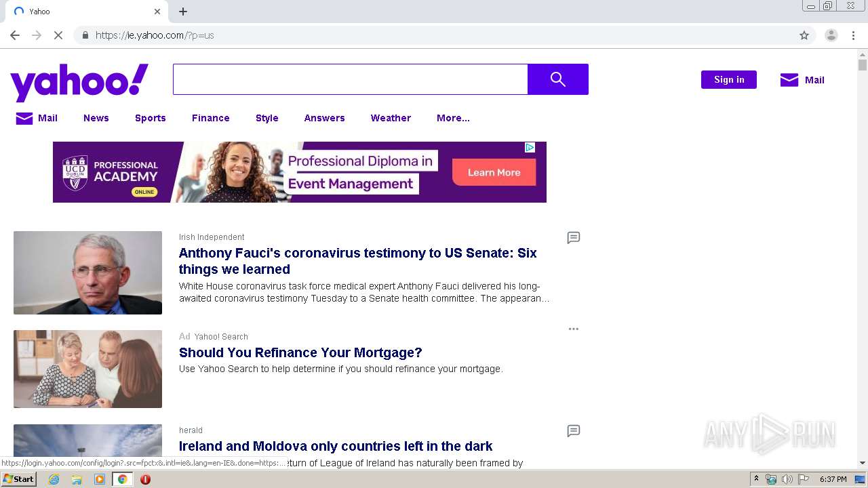Viewport: 868px width, 488px height.
Task: Click inside the Yahoo search box
Action: click(350, 79)
